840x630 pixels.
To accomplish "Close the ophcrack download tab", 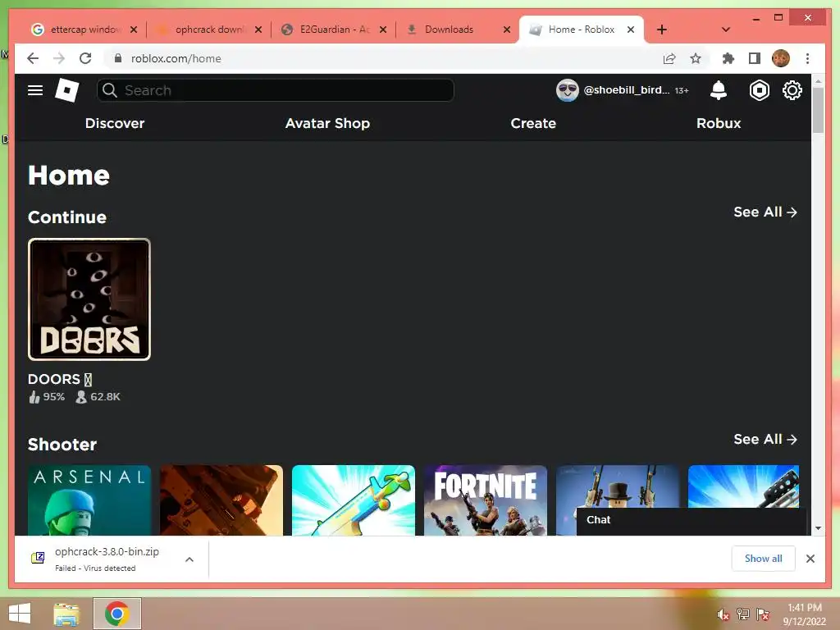I will tap(258, 30).
